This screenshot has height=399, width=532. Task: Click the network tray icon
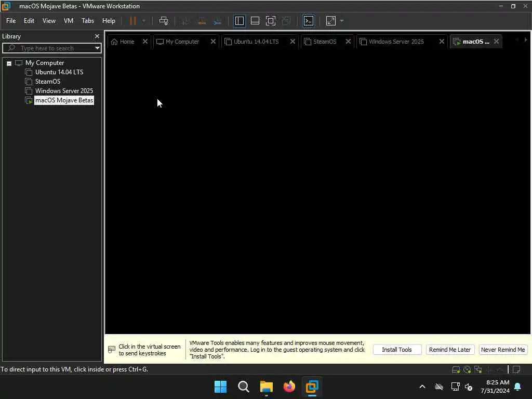[x=455, y=387]
